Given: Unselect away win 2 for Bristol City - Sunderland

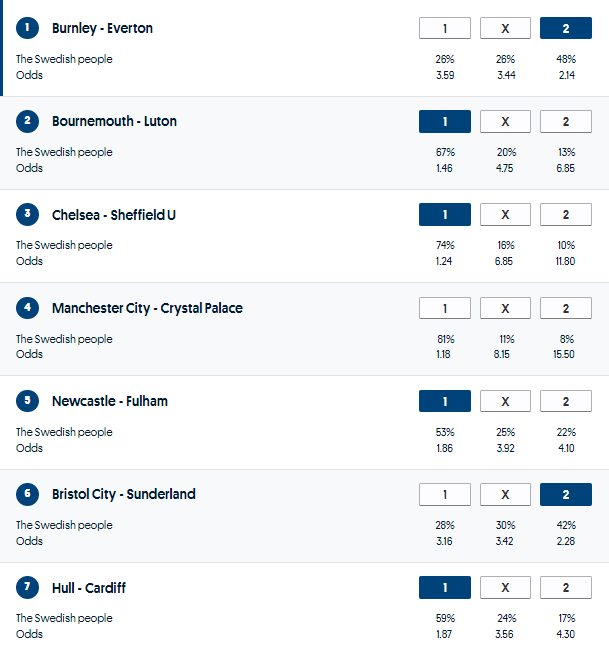Looking at the screenshot, I should click(565, 494).
